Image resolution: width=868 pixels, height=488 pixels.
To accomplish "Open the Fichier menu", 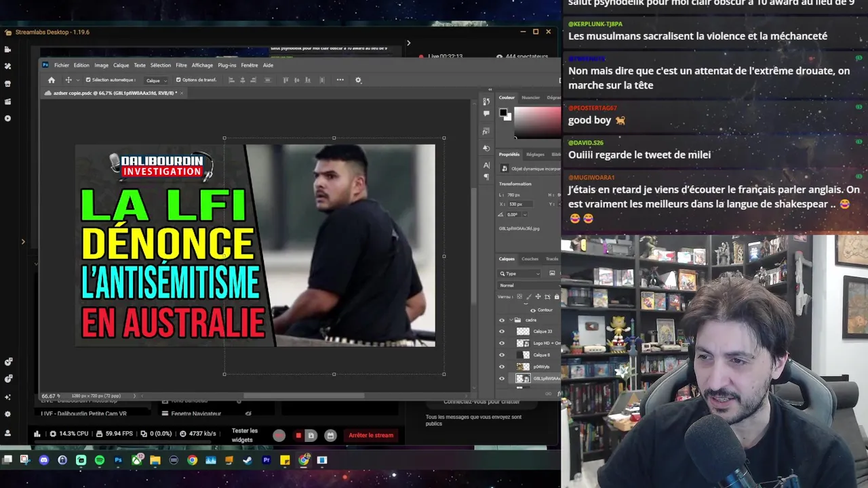I will pyautogui.click(x=62, y=65).
